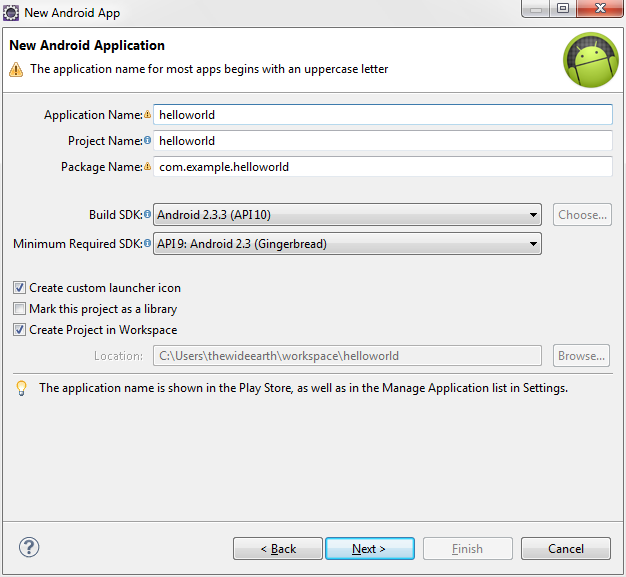Screen dimensions: 626x577
Task: Click the Browse... button
Action: pyautogui.click(x=581, y=355)
